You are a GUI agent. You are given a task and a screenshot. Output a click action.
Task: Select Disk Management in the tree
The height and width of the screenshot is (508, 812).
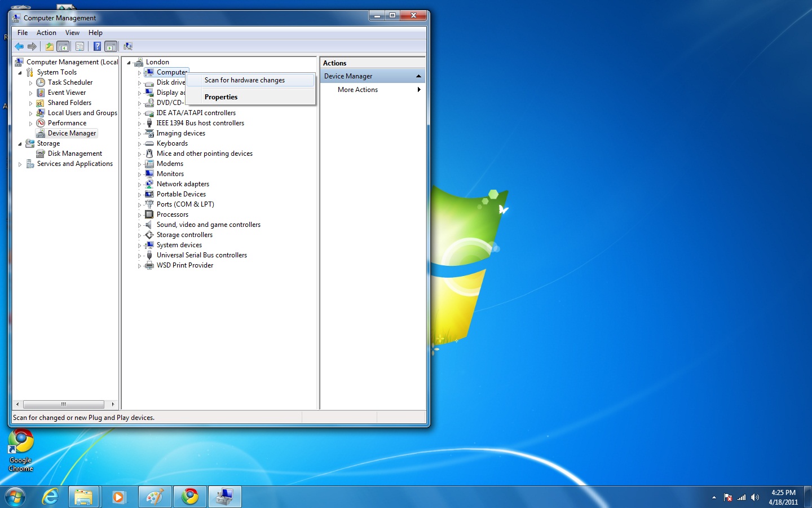pos(75,154)
